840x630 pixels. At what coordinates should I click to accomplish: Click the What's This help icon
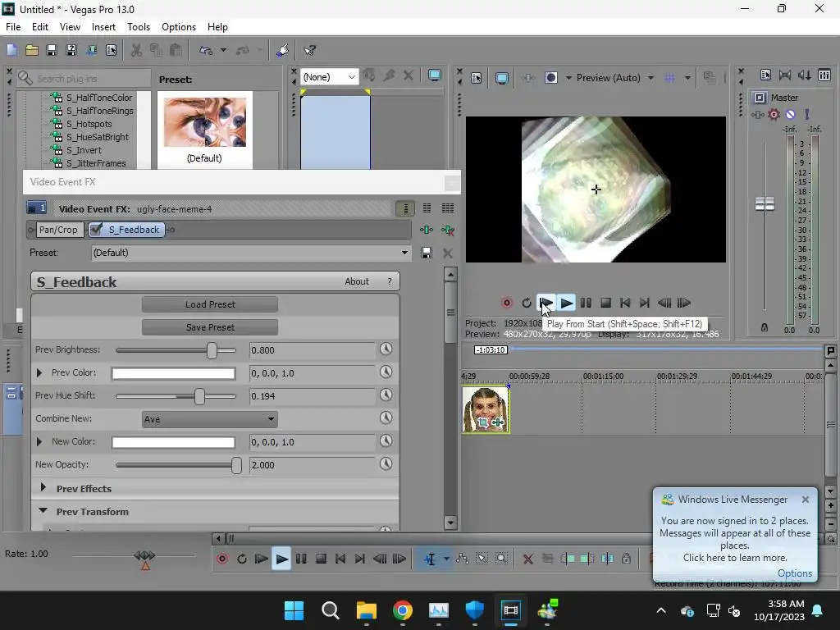309,50
